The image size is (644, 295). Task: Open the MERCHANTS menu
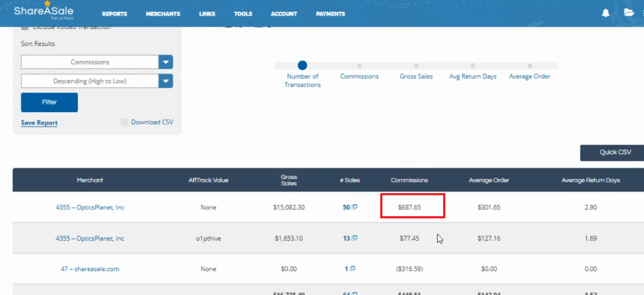pos(163,14)
